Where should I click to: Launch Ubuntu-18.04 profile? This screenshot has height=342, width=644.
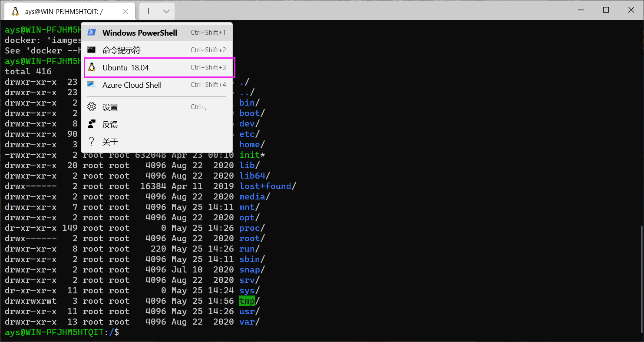click(x=157, y=67)
